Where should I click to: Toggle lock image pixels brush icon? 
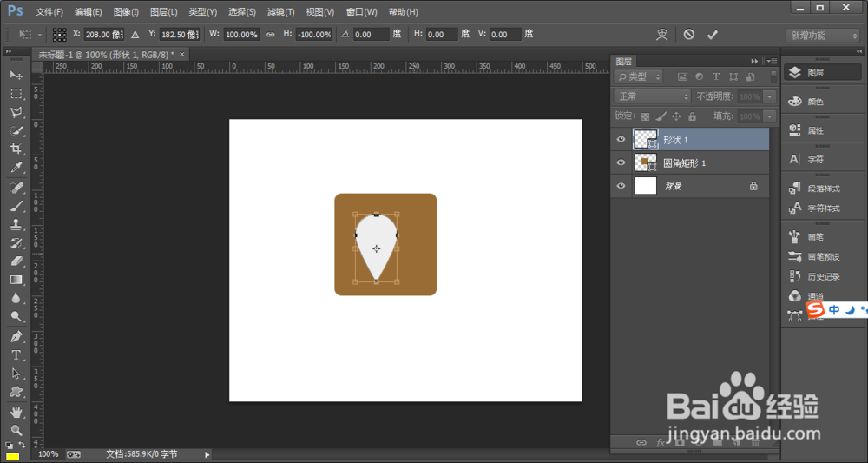pos(661,116)
